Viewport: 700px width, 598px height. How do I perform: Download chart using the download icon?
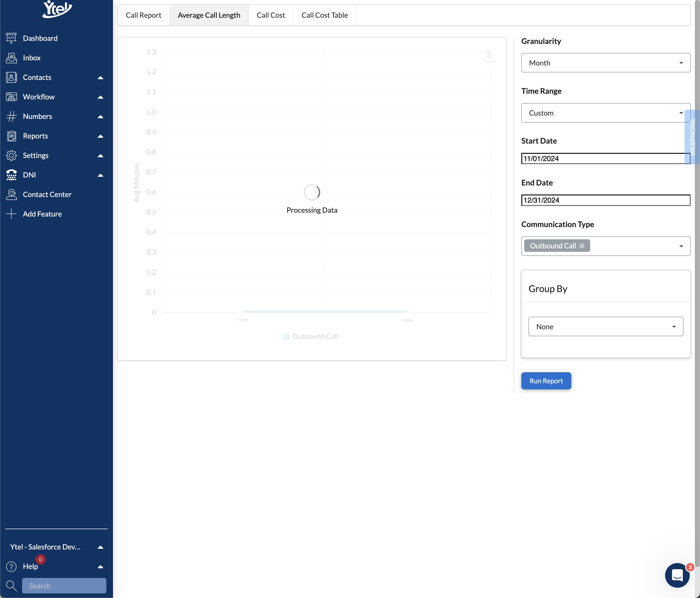coord(488,56)
